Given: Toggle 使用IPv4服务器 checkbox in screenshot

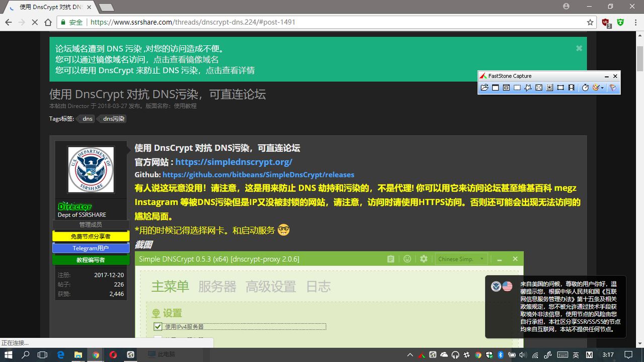Looking at the screenshot, I should pos(158,326).
